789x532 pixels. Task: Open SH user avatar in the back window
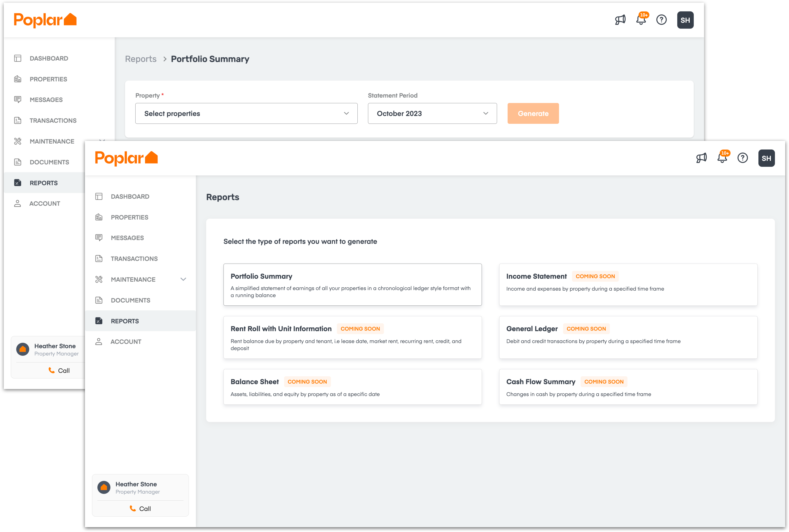[x=686, y=20]
